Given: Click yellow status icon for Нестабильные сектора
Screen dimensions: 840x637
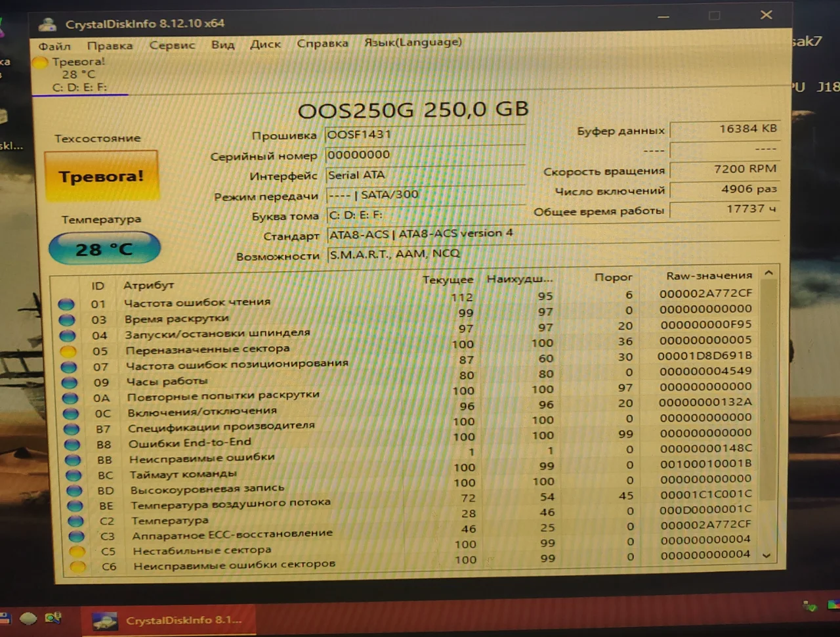Looking at the screenshot, I should point(77,552).
